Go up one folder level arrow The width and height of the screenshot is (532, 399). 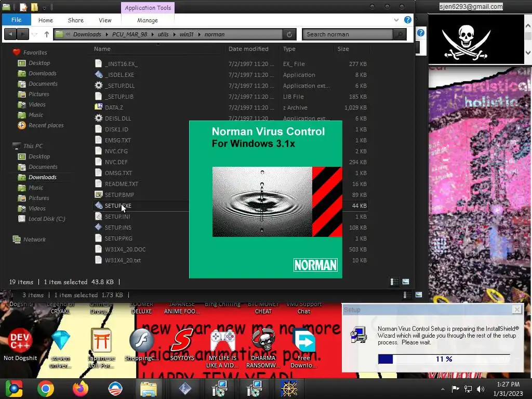click(46, 34)
